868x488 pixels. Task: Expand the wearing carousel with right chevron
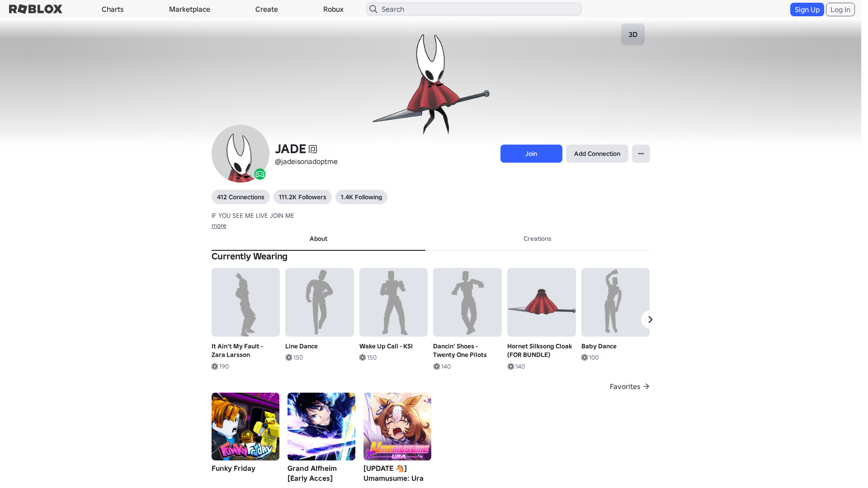coord(650,319)
